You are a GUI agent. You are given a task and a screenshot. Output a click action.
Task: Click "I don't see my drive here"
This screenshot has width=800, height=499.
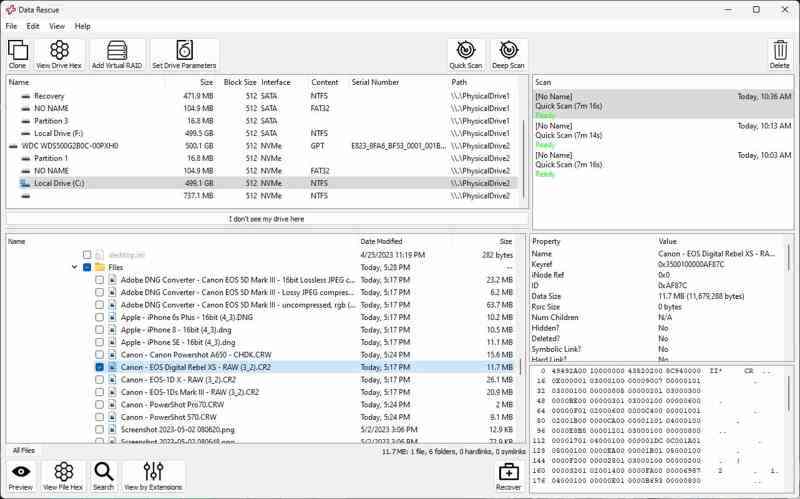(265, 218)
